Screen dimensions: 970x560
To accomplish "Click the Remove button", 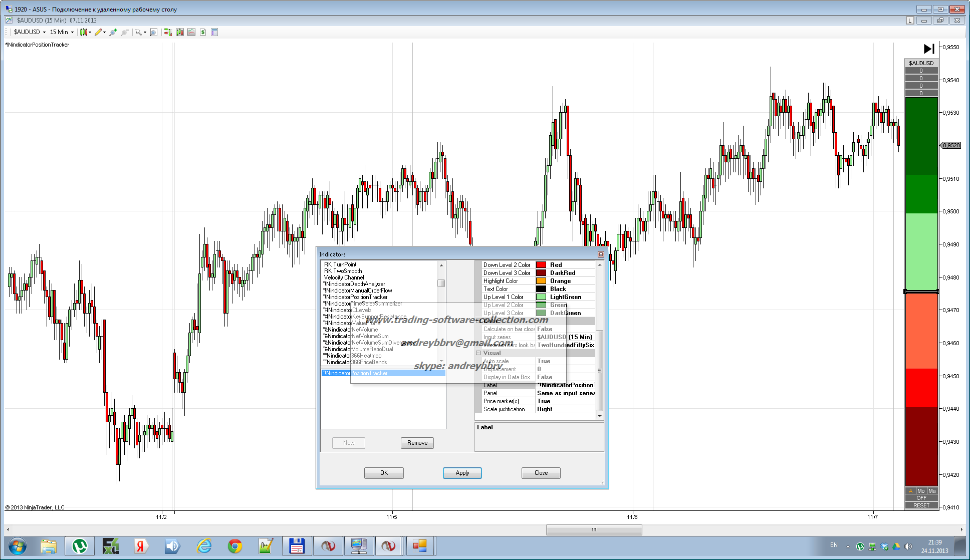I will (x=417, y=443).
